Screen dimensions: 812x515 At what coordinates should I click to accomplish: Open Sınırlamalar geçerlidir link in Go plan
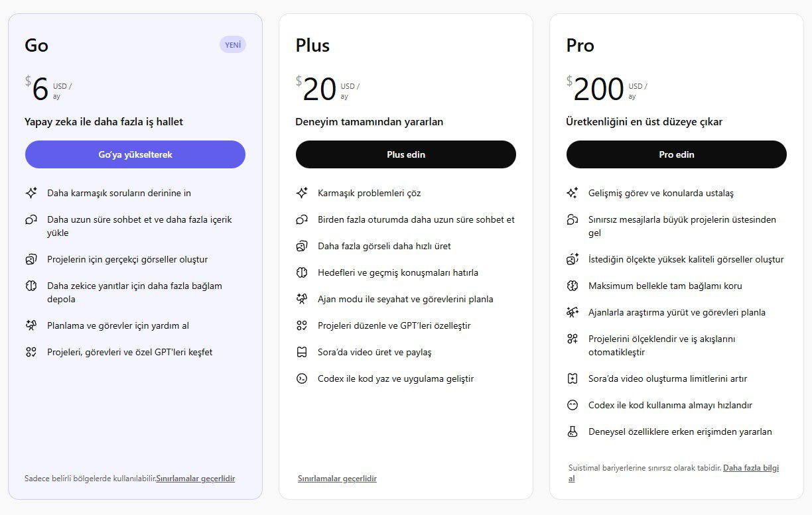coord(195,479)
